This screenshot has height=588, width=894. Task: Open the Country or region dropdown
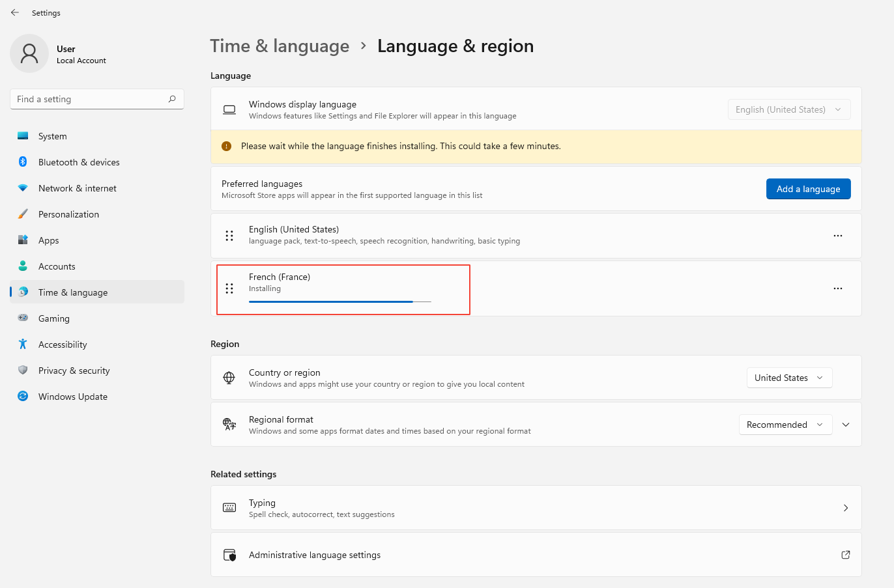[789, 378]
